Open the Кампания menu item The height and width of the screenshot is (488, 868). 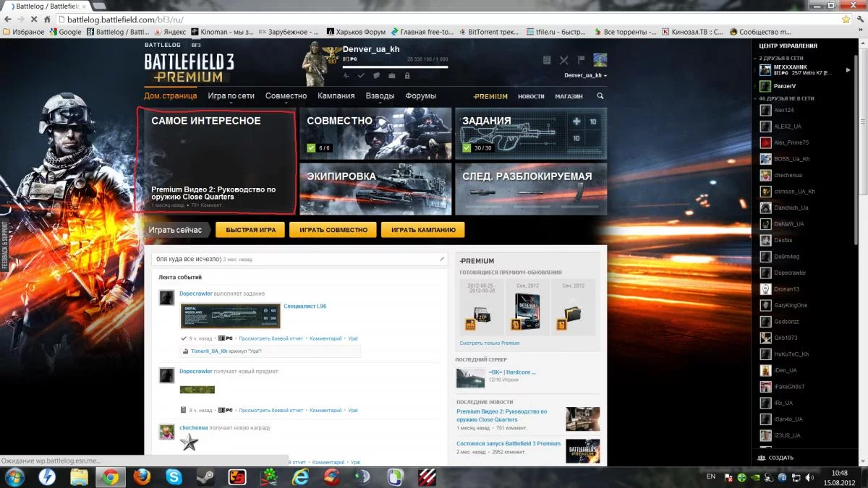(x=336, y=96)
